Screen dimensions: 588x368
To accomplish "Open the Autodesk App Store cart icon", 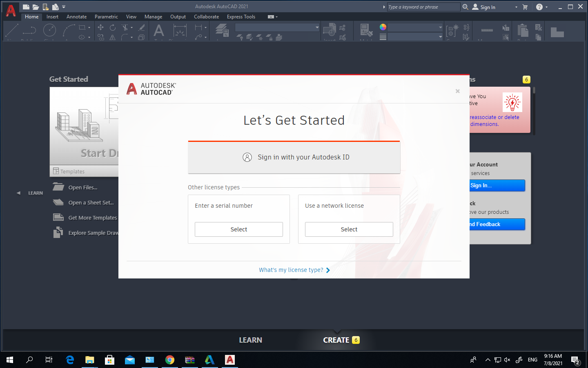I will [525, 7].
